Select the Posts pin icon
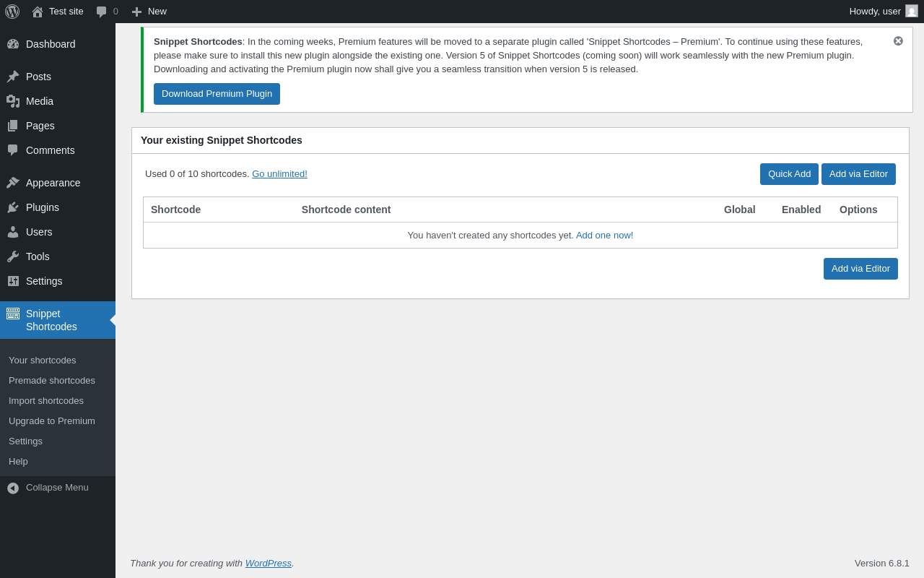The height and width of the screenshot is (578, 924). click(13, 77)
